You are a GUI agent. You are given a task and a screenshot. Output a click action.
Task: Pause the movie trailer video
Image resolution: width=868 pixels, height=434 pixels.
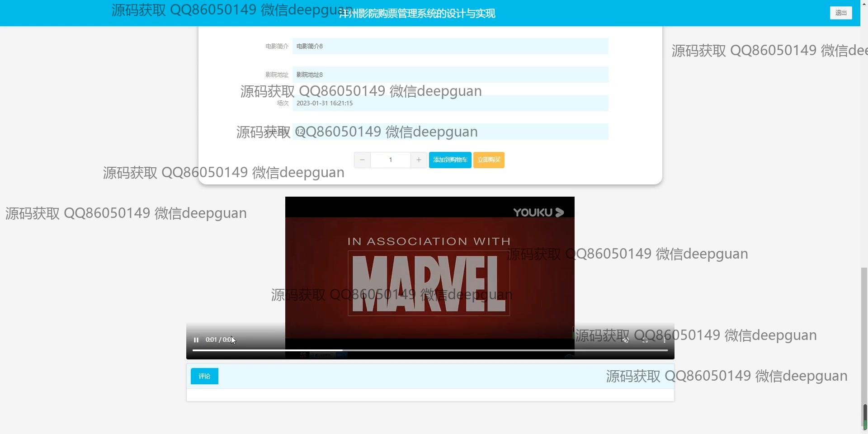click(x=196, y=340)
